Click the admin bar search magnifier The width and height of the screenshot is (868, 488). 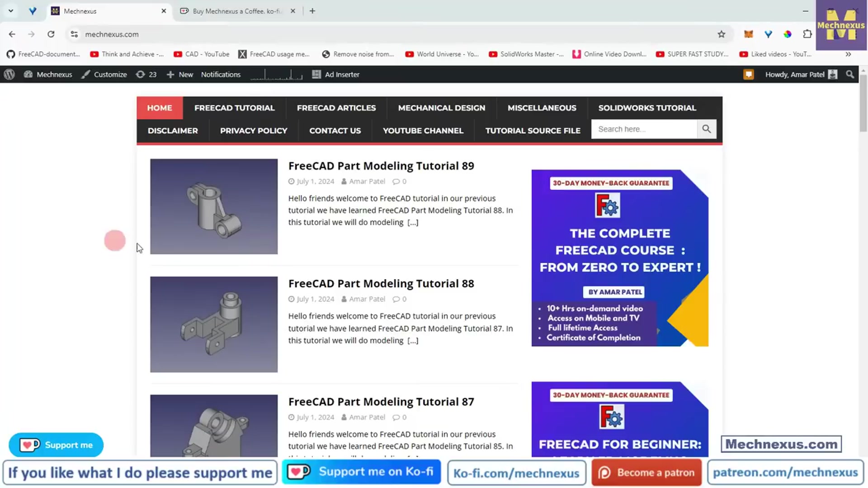pyautogui.click(x=850, y=75)
